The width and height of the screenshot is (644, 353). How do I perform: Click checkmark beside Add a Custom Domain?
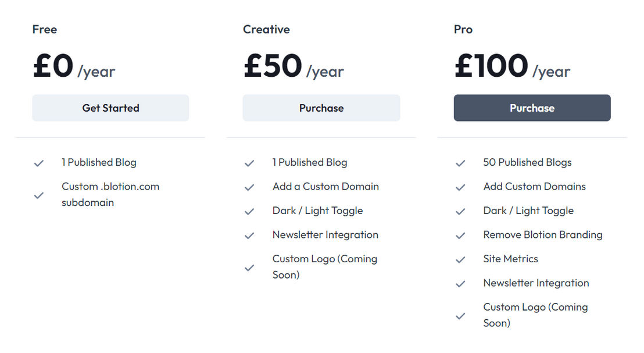coord(249,187)
